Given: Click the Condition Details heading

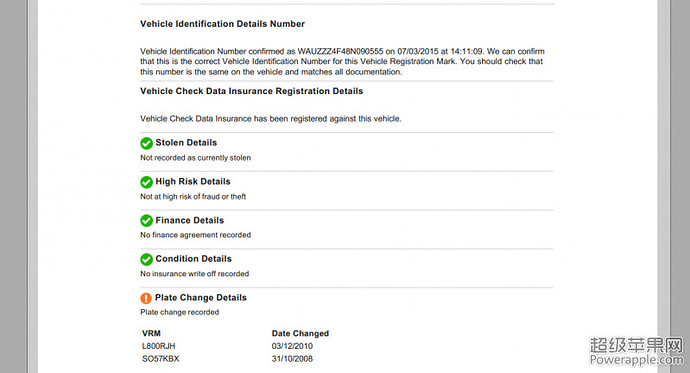Looking at the screenshot, I should [194, 259].
